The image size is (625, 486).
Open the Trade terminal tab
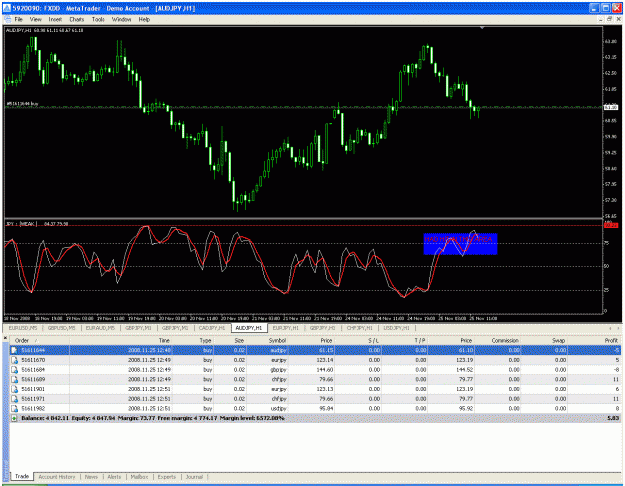(x=22, y=476)
